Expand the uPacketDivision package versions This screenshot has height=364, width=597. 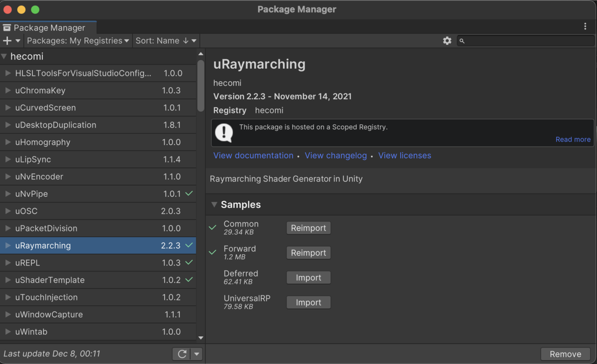coord(8,228)
